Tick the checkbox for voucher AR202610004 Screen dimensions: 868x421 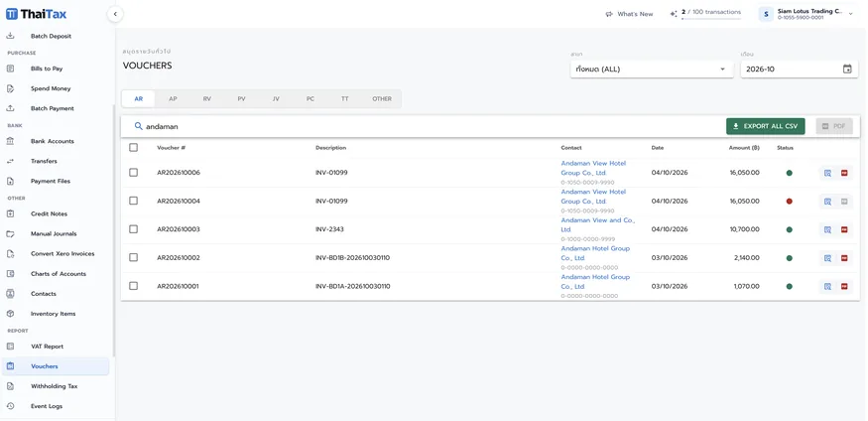click(x=133, y=201)
